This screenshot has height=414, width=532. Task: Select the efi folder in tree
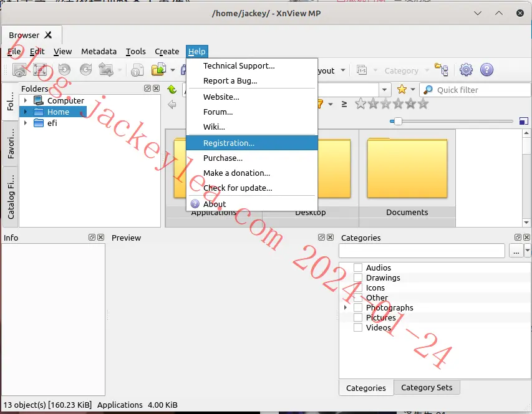52,123
